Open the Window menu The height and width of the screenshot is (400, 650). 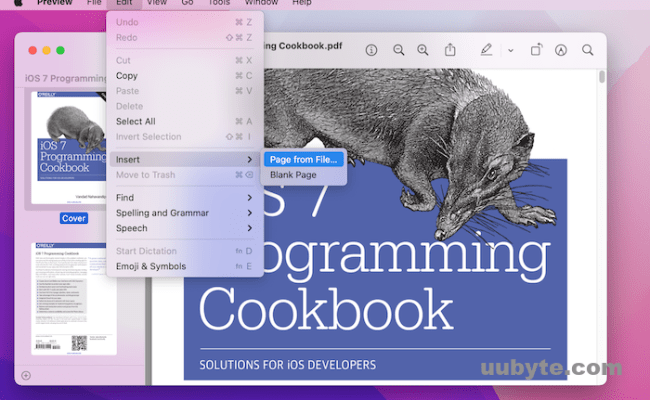point(261,2)
